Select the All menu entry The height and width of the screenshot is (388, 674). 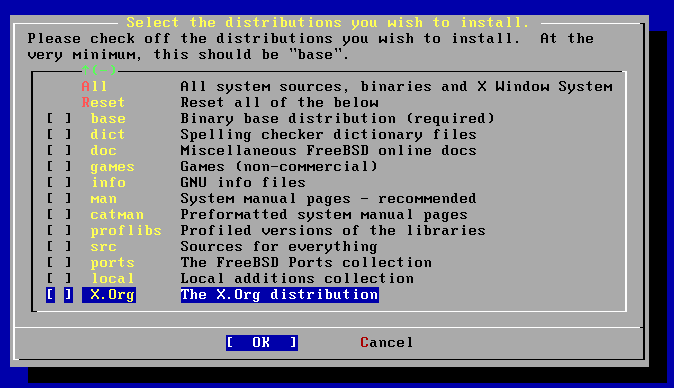(x=94, y=86)
